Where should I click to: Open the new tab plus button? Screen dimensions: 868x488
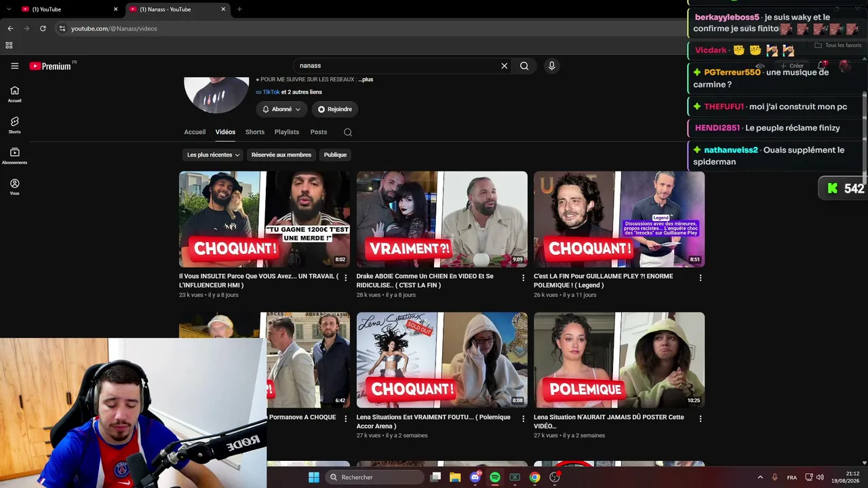[239, 9]
